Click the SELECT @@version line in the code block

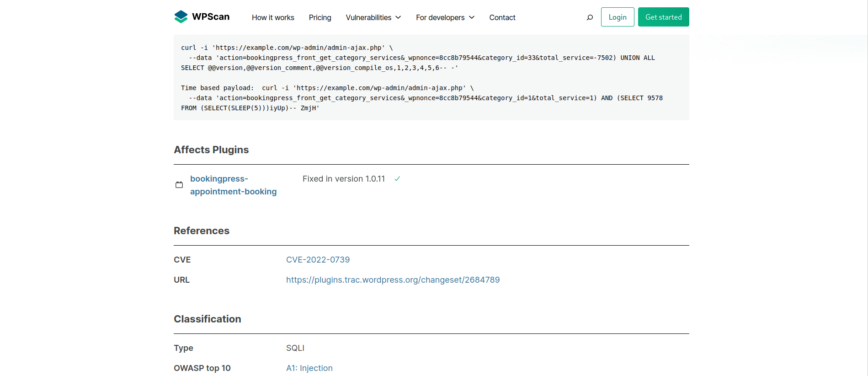coord(320,68)
